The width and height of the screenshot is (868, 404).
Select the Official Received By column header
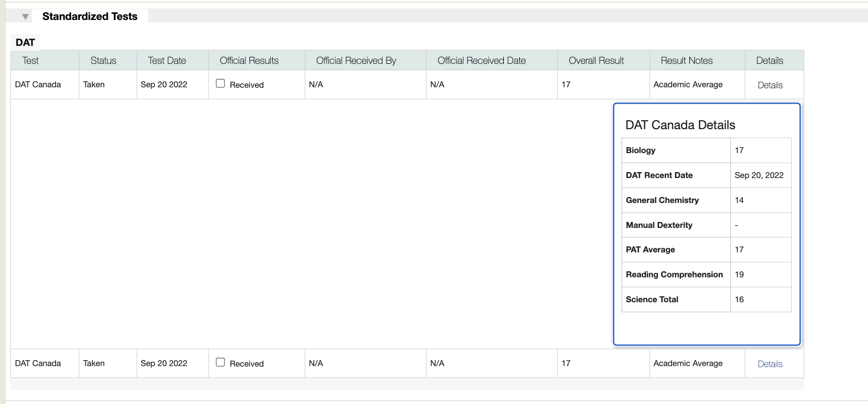356,60
